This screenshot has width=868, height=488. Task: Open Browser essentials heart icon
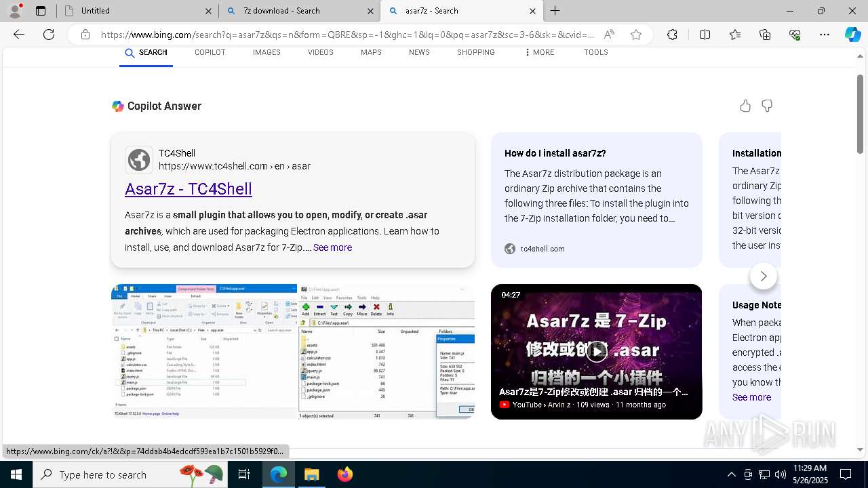click(795, 35)
